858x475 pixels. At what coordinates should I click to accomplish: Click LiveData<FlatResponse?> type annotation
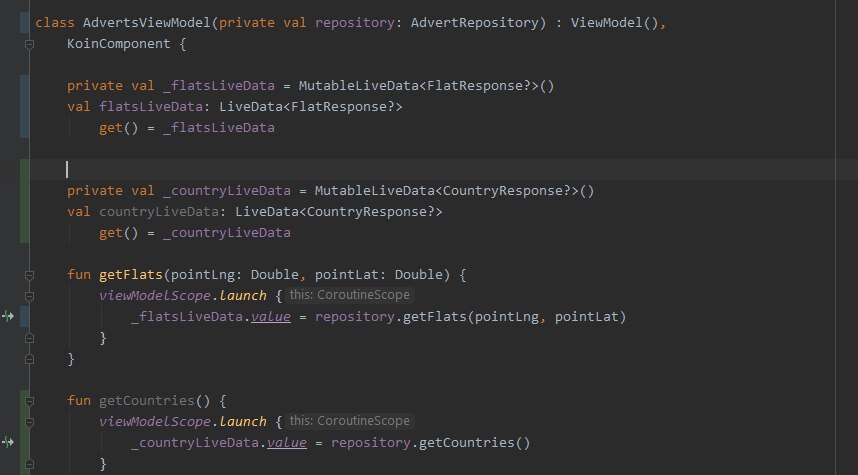(x=311, y=107)
